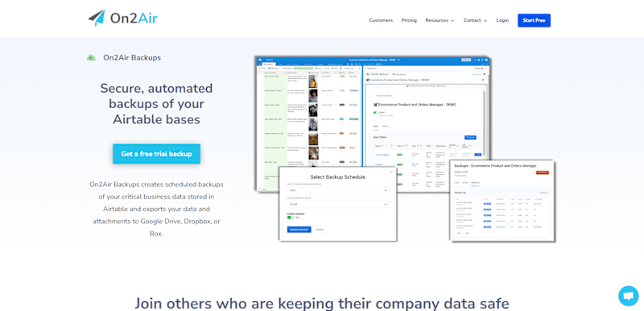Click the red button in Backups panel
Viewport: 644px width, 311px height.
tap(542, 172)
